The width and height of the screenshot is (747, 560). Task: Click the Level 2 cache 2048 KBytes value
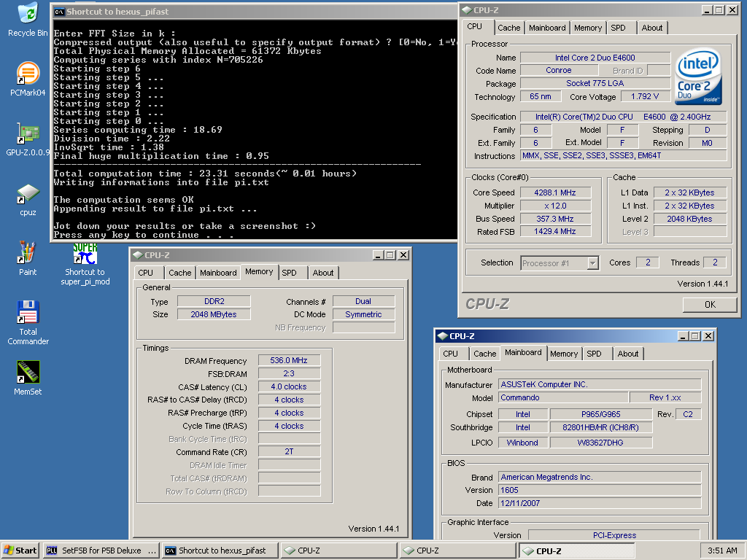689,219
